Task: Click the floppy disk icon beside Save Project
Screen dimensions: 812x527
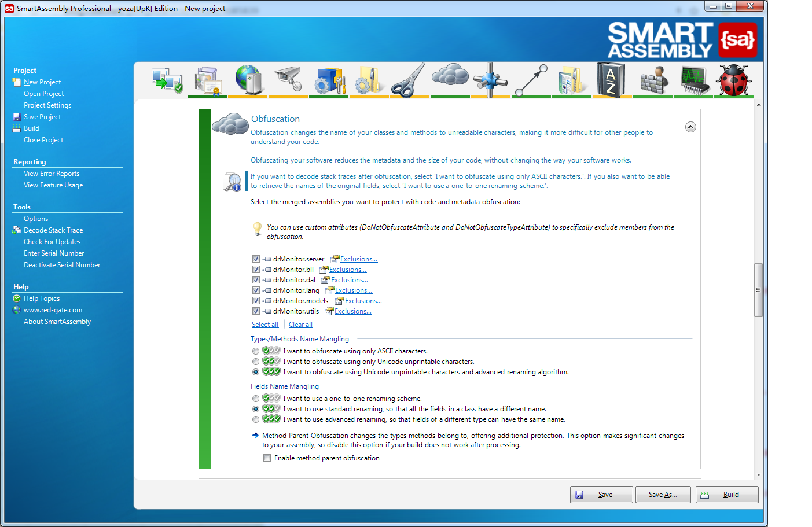Action: (x=16, y=117)
